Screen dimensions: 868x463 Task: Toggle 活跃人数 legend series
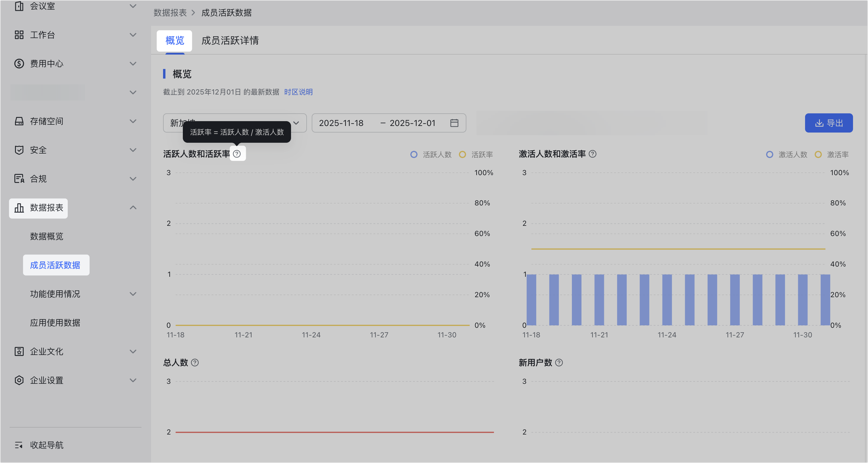click(x=431, y=154)
